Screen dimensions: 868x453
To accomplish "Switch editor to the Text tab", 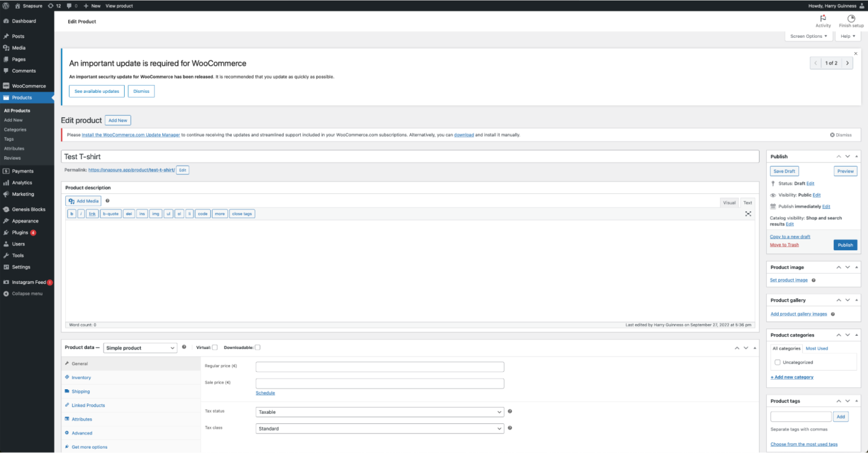I will (748, 203).
